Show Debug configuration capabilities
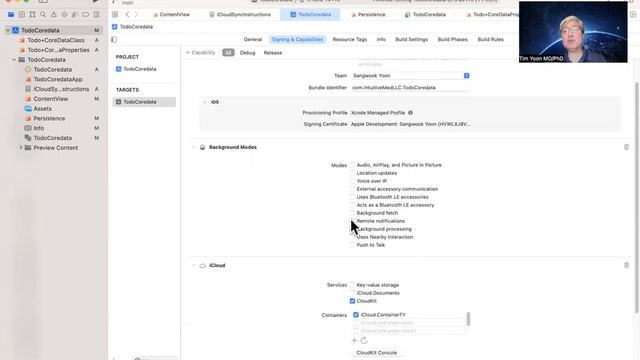This screenshot has width=640, height=360. [x=247, y=53]
